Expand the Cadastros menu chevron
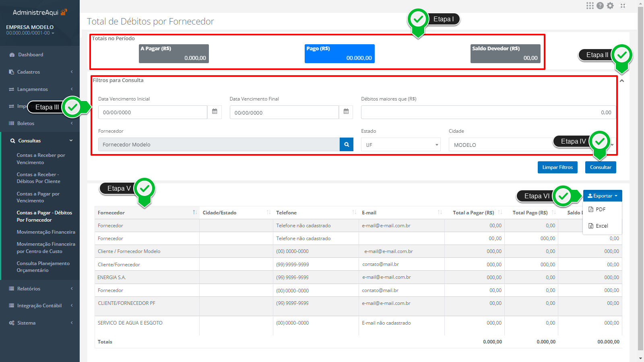This screenshot has width=644, height=362. tap(72, 72)
